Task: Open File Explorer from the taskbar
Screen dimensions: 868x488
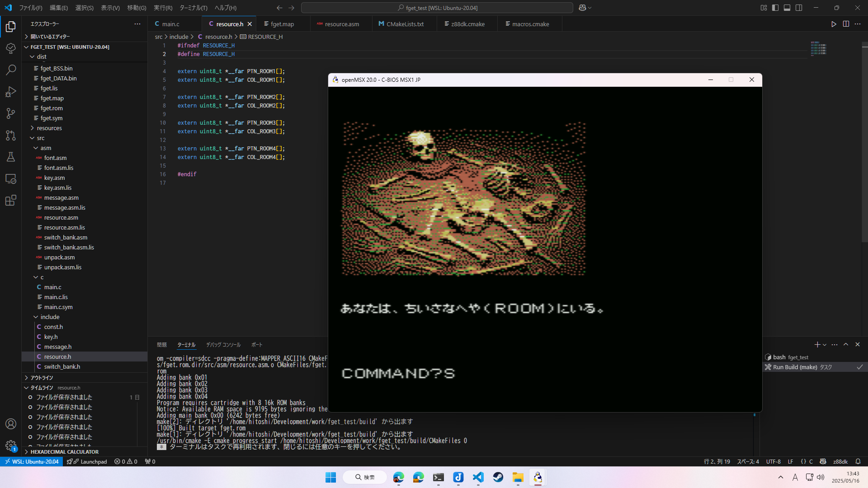Action: pos(518,477)
